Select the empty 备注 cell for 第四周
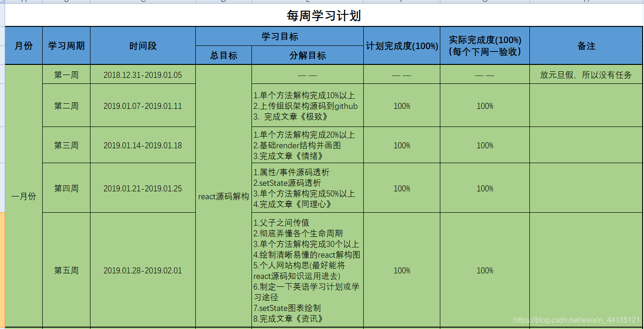The image size is (644, 329). pos(586,188)
